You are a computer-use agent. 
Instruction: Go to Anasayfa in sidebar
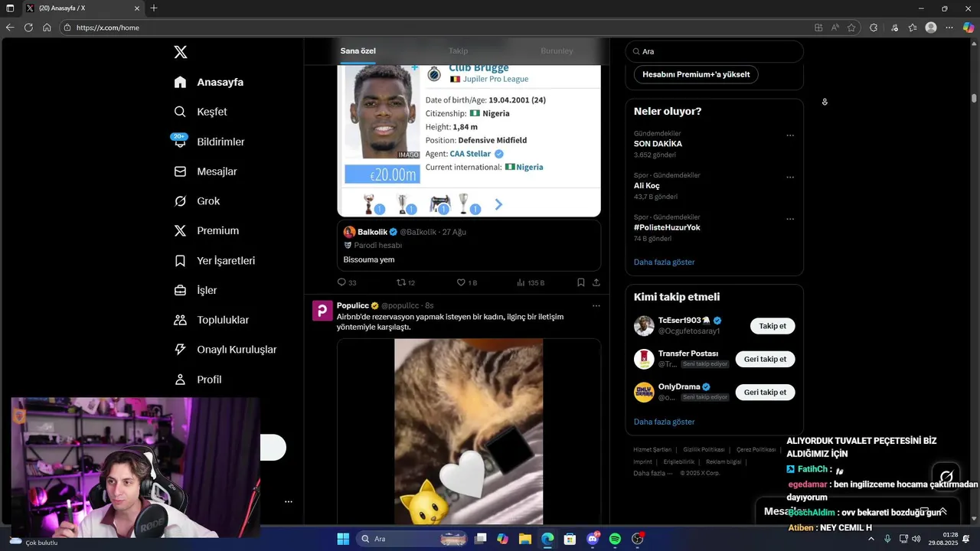coord(208,82)
